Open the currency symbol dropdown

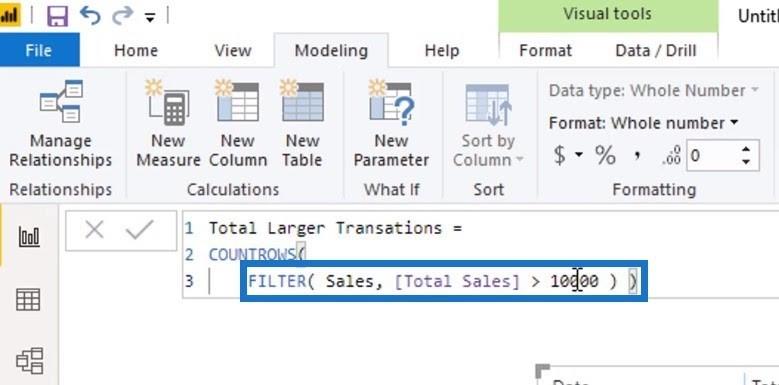click(x=579, y=156)
